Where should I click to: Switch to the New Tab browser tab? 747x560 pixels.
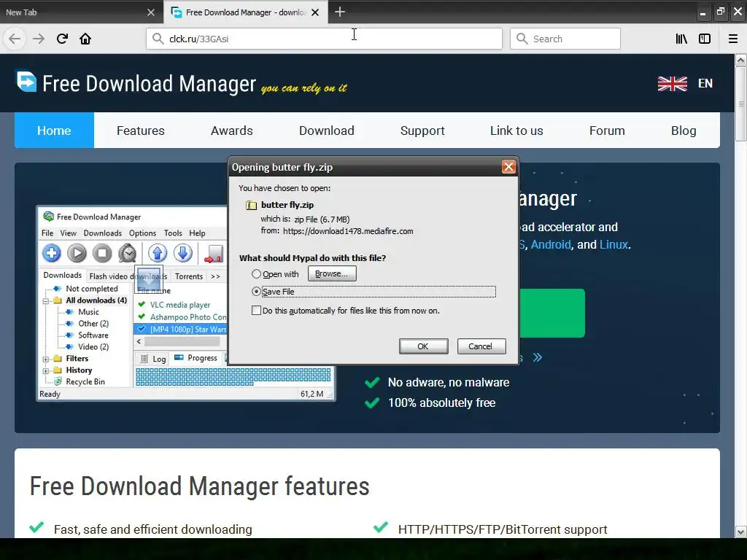pos(82,12)
